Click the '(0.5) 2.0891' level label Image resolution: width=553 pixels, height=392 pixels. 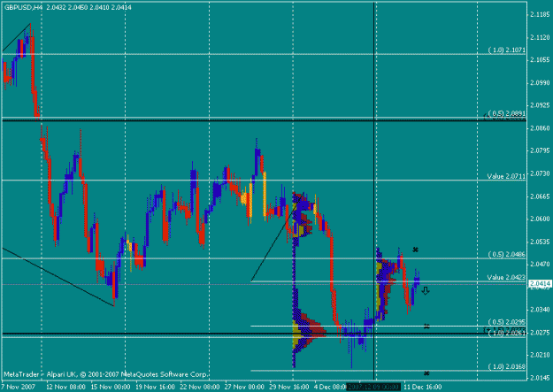[507, 113]
